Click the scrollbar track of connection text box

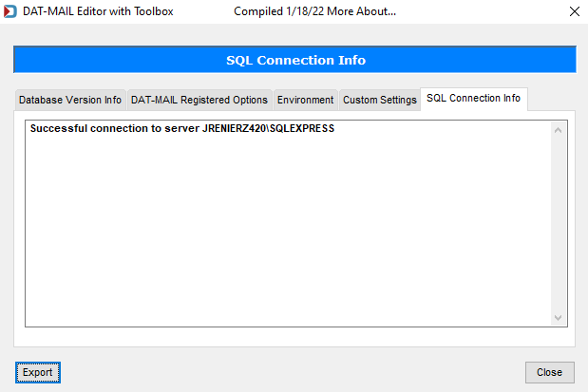coord(558,224)
